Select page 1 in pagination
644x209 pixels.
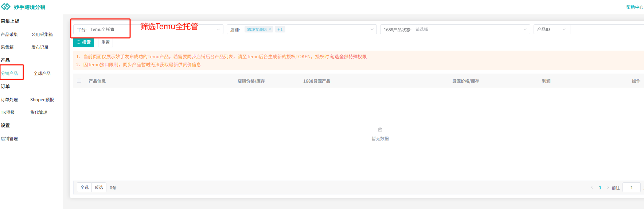(600, 188)
